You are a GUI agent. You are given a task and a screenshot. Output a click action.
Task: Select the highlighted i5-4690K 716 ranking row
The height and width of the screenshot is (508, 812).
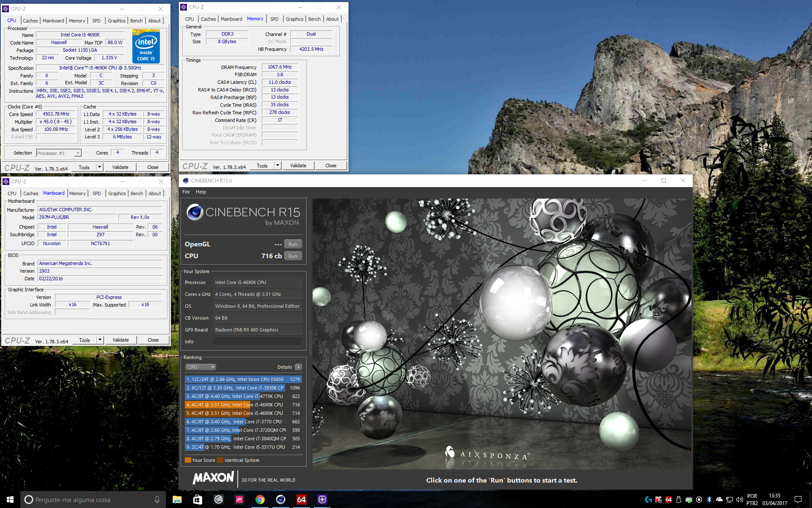click(x=243, y=405)
